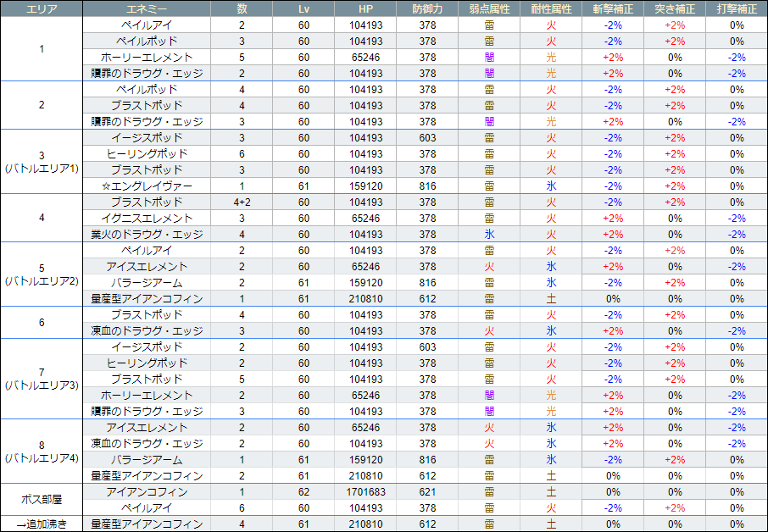Select the 斬撃補正 column header
The height and width of the screenshot is (532, 768).
(613, 8)
